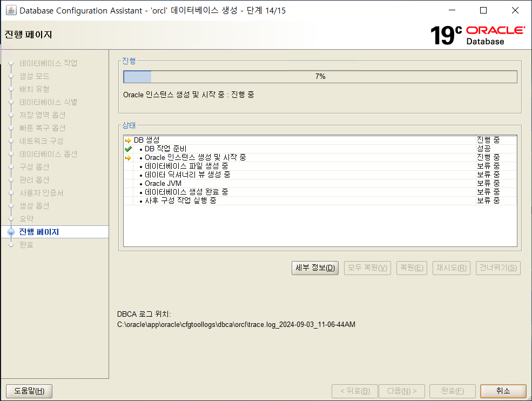Click the DBCA trace.log path text
This screenshot has height=401, width=532.
[x=236, y=325]
